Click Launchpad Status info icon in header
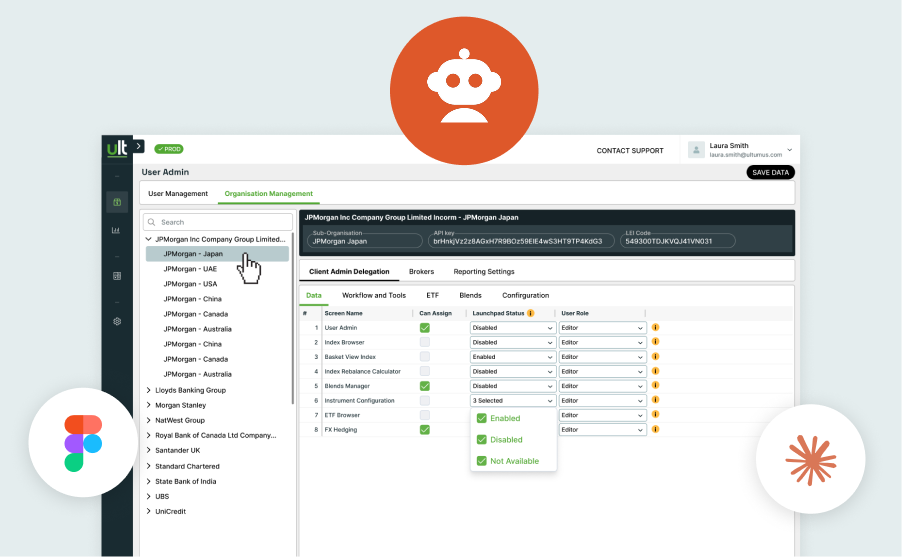This screenshot has height=557, width=902. click(530, 313)
